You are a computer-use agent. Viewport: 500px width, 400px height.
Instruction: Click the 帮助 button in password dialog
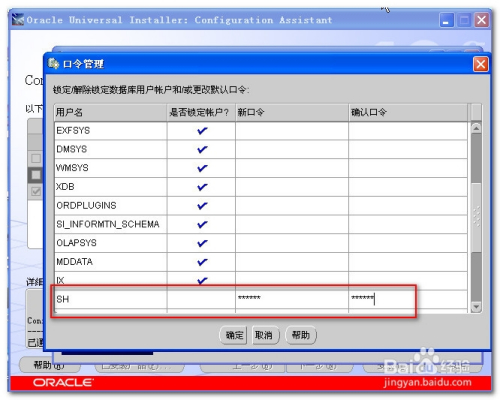301,335
